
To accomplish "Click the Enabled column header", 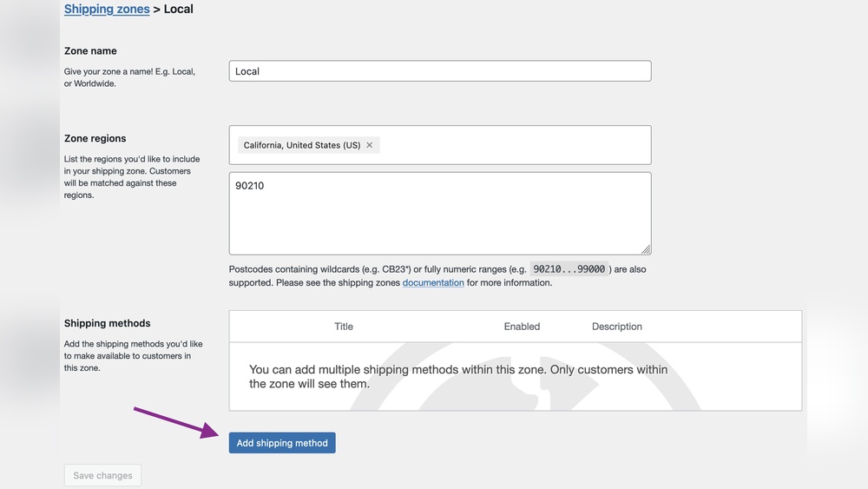I will click(x=522, y=327).
